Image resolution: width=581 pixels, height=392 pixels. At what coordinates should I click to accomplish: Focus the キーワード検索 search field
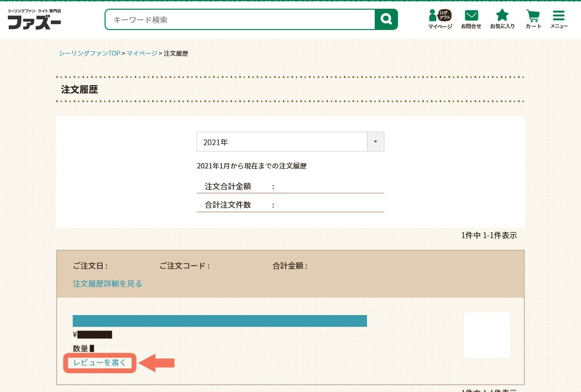[240, 20]
